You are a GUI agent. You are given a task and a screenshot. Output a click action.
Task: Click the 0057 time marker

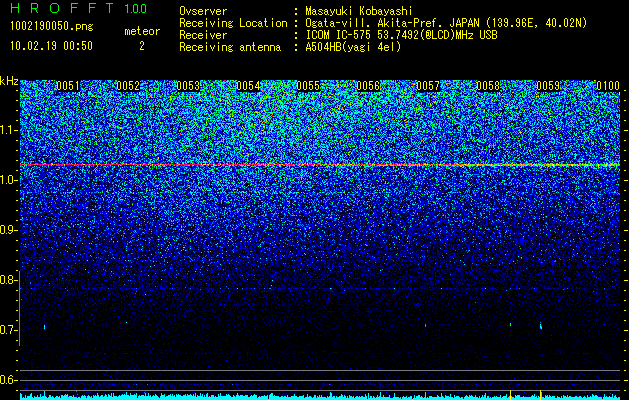[428, 86]
